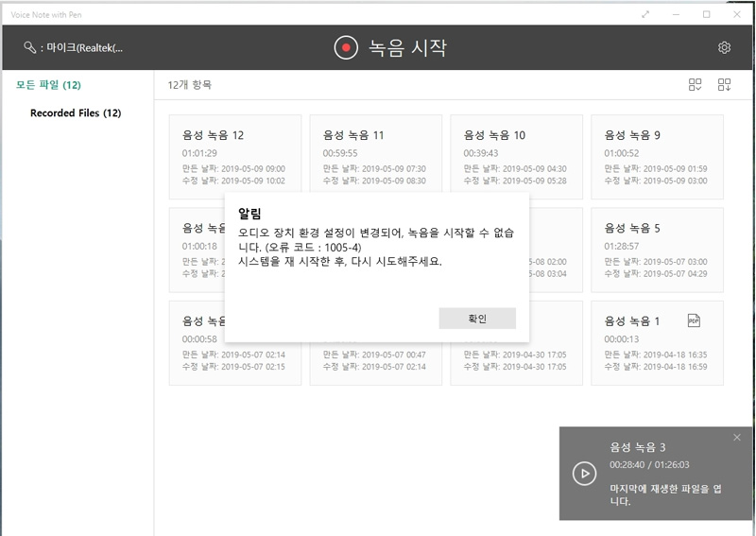Click the 확인 button in the alert

(477, 319)
